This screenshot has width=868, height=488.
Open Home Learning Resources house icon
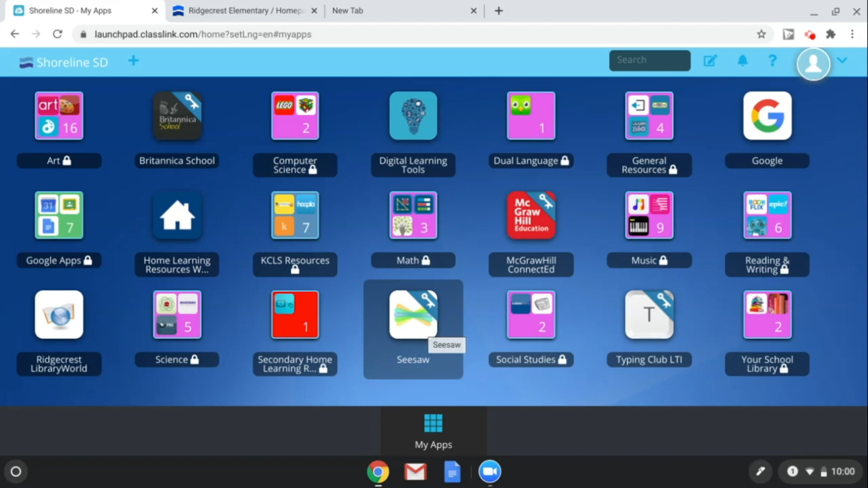177,215
